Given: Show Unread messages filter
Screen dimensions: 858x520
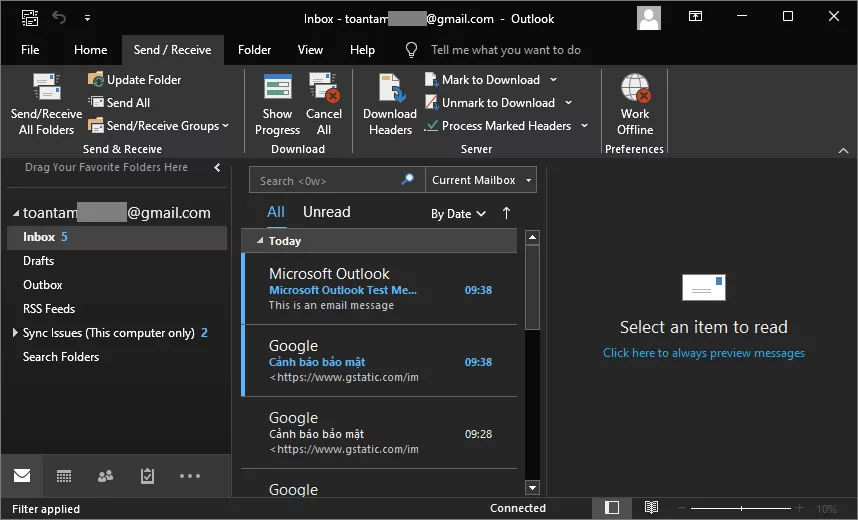Looking at the screenshot, I should 327,212.
